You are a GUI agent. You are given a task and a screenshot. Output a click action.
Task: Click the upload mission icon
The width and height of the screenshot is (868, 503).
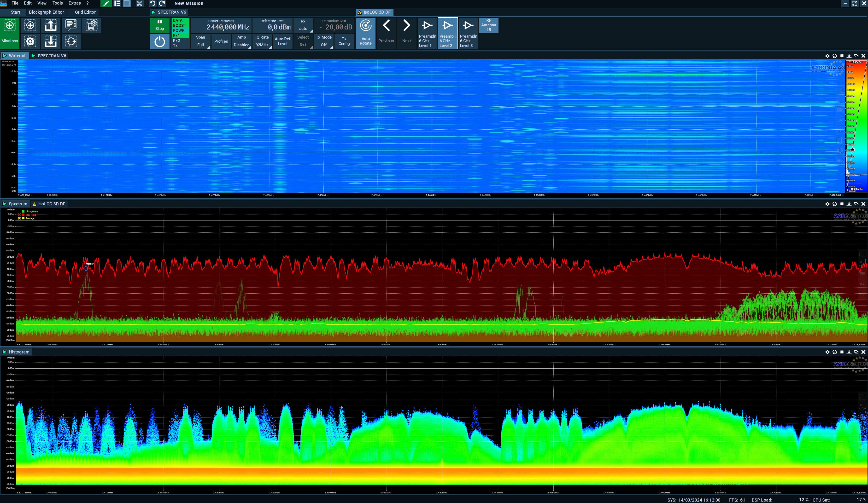(51, 25)
